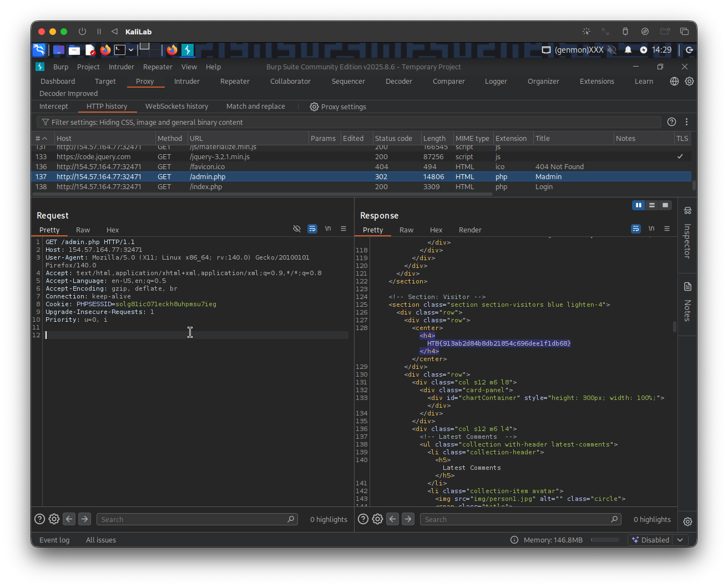Go to previous match in response search

393,519
